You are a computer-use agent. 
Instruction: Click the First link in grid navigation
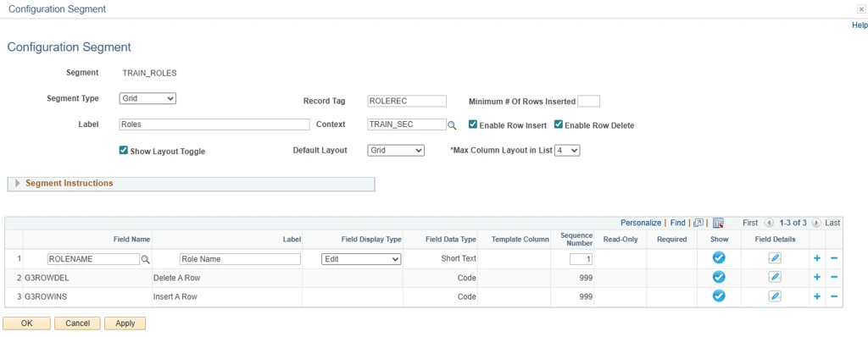click(750, 223)
